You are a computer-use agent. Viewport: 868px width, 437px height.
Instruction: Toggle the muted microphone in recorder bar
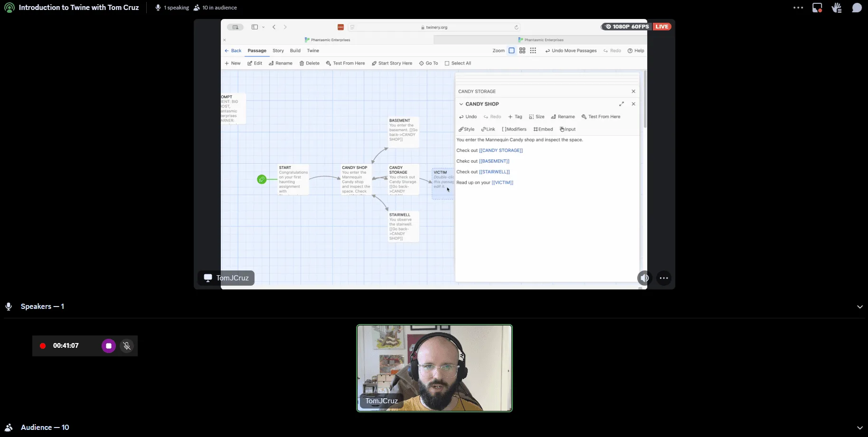pos(127,346)
